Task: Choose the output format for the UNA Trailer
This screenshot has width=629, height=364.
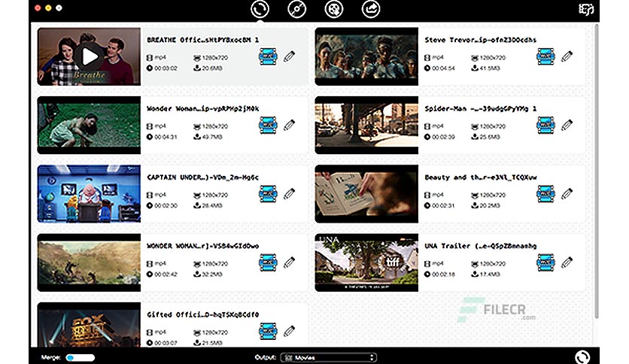Action: click(x=545, y=262)
